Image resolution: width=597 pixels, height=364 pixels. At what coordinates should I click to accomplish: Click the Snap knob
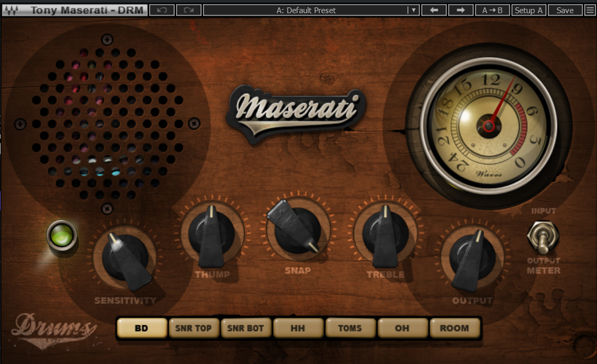tap(297, 230)
